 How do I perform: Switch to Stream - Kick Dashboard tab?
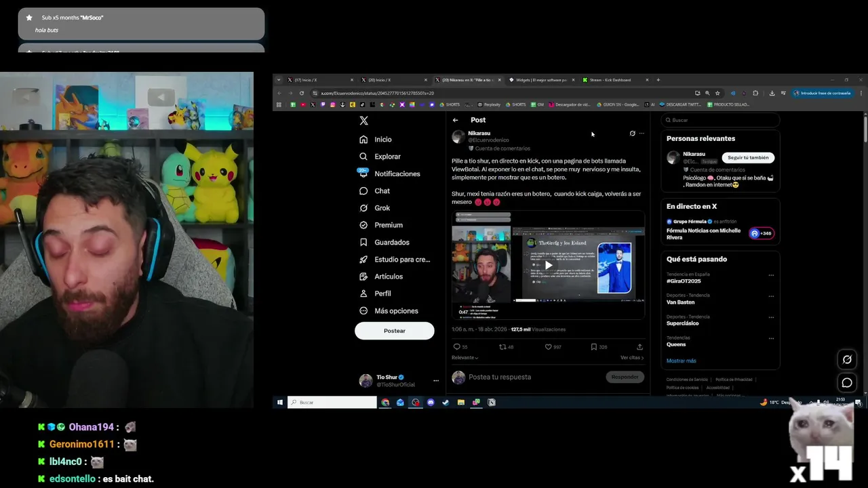(614, 80)
